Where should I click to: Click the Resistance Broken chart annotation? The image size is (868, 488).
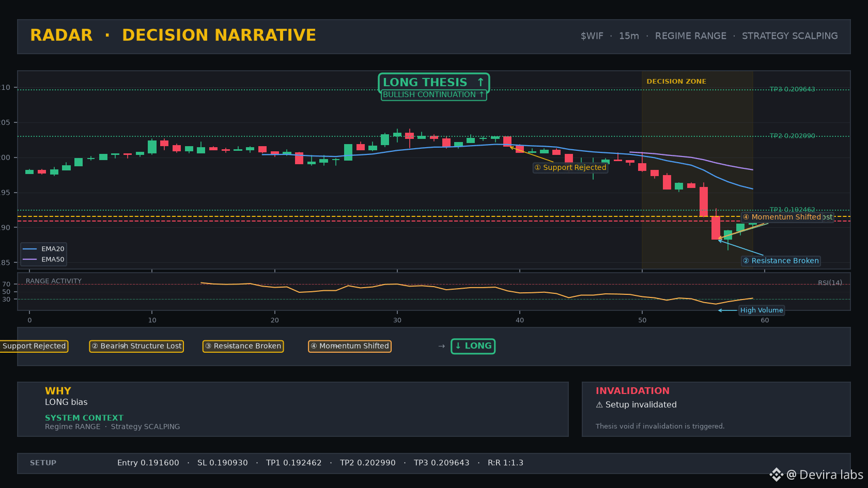click(x=781, y=261)
